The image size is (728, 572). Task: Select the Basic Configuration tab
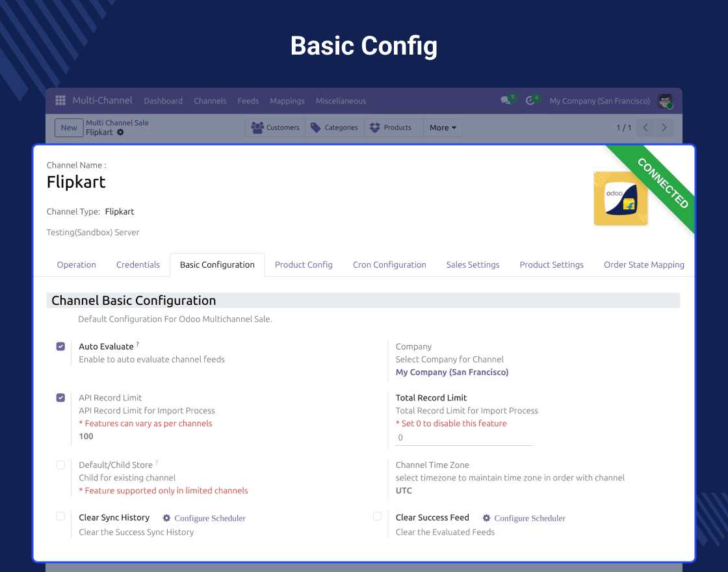click(217, 265)
